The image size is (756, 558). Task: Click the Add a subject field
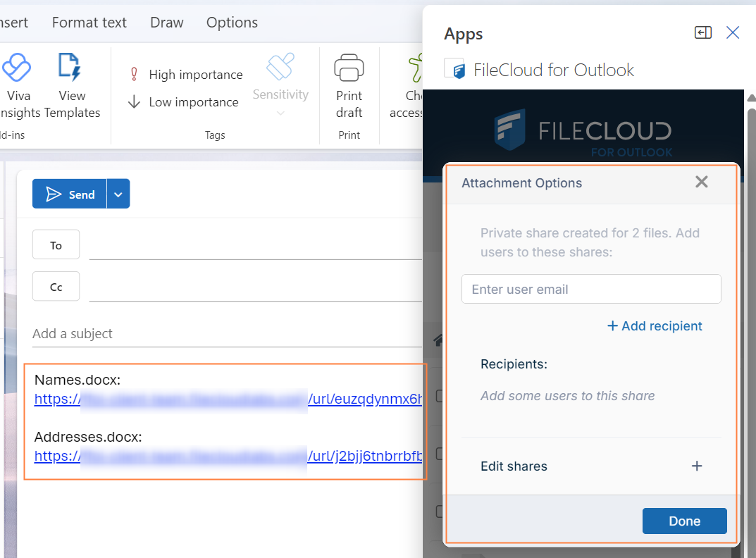click(227, 334)
